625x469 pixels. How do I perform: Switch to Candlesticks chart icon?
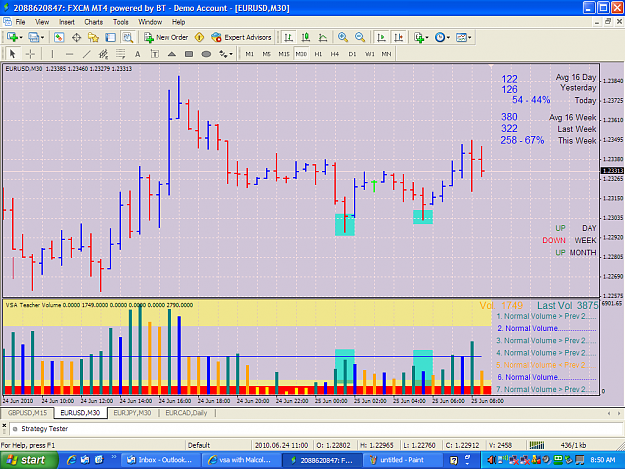(x=306, y=37)
